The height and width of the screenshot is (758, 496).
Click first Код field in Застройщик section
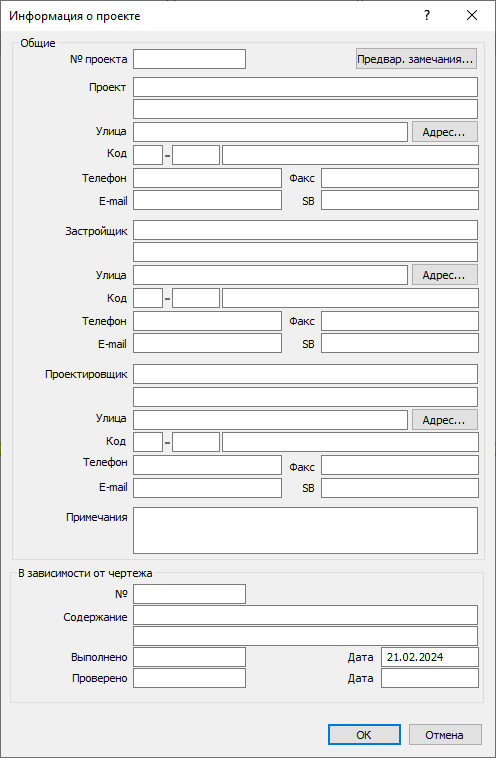click(148, 298)
